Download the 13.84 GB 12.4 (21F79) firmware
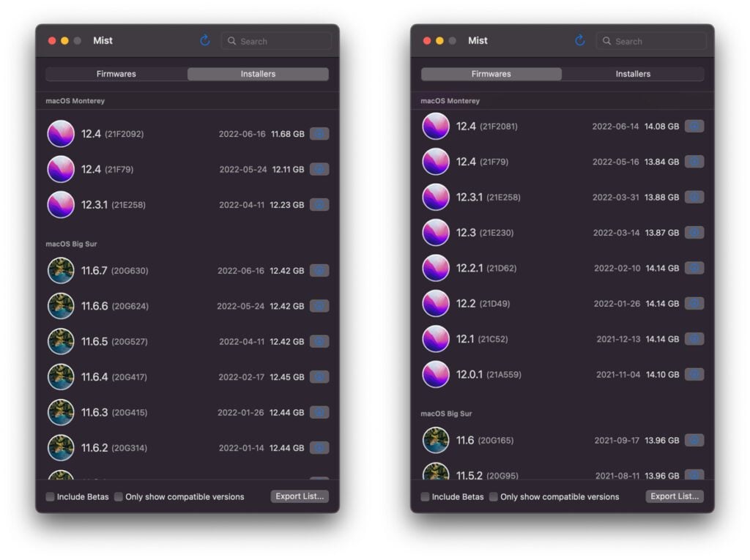 point(694,162)
